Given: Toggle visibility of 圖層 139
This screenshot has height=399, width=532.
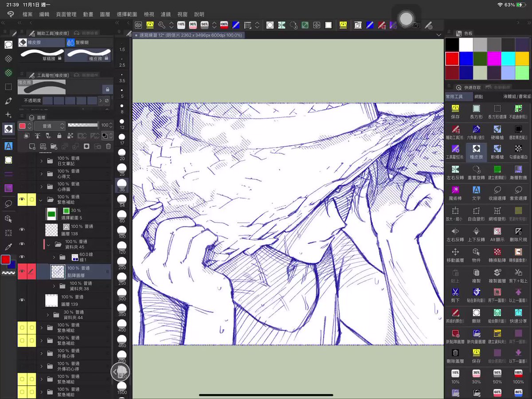Looking at the screenshot, I should tap(22, 300).
